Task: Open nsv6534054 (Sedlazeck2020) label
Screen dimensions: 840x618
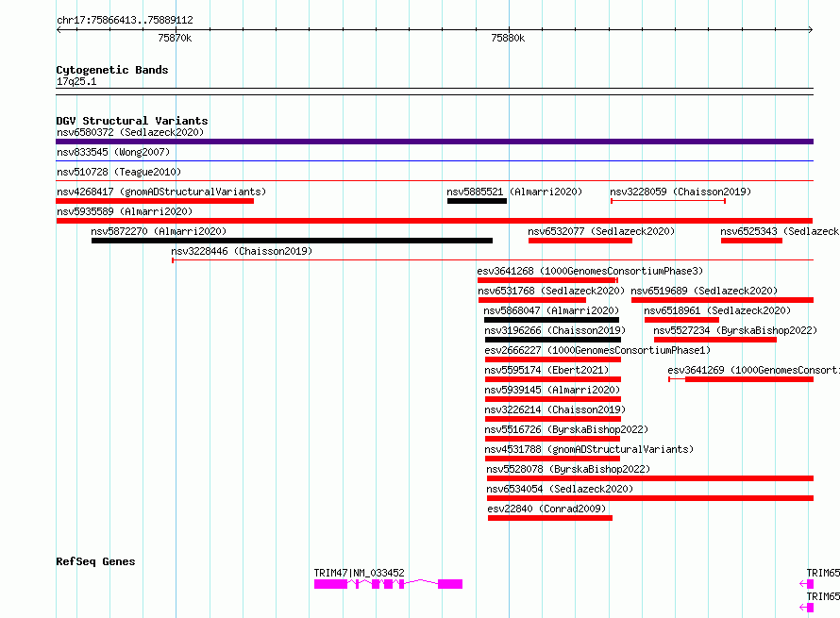Action: pos(560,489)
